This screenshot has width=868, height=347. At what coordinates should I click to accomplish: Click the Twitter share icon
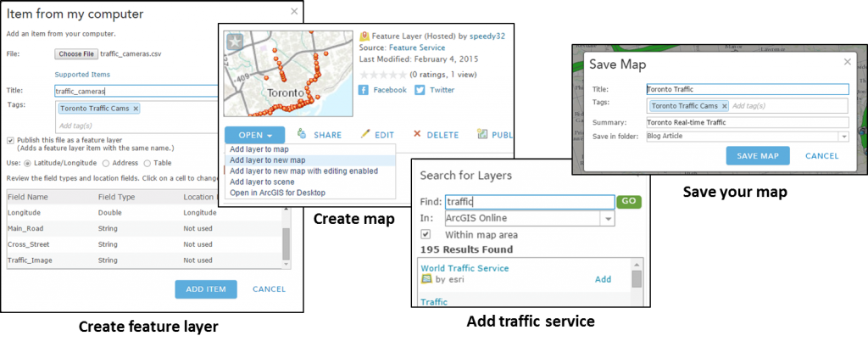tap(420, 90)
